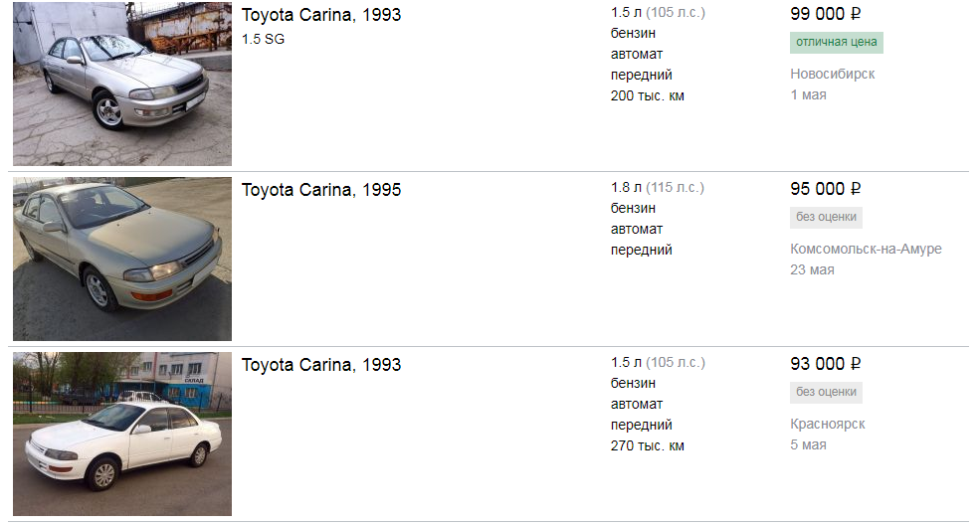Screen dimensions: 980x526
Task: Click the Toyota Carina, 1995 listing title
Action: 321,190
